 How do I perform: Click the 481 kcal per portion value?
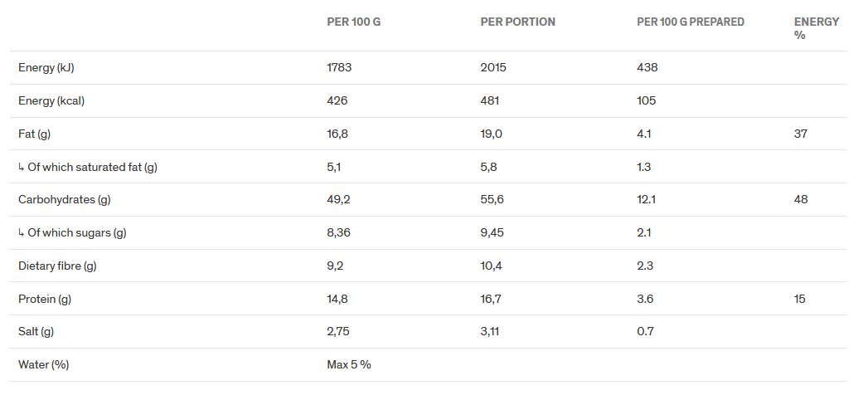coord(491,100)
